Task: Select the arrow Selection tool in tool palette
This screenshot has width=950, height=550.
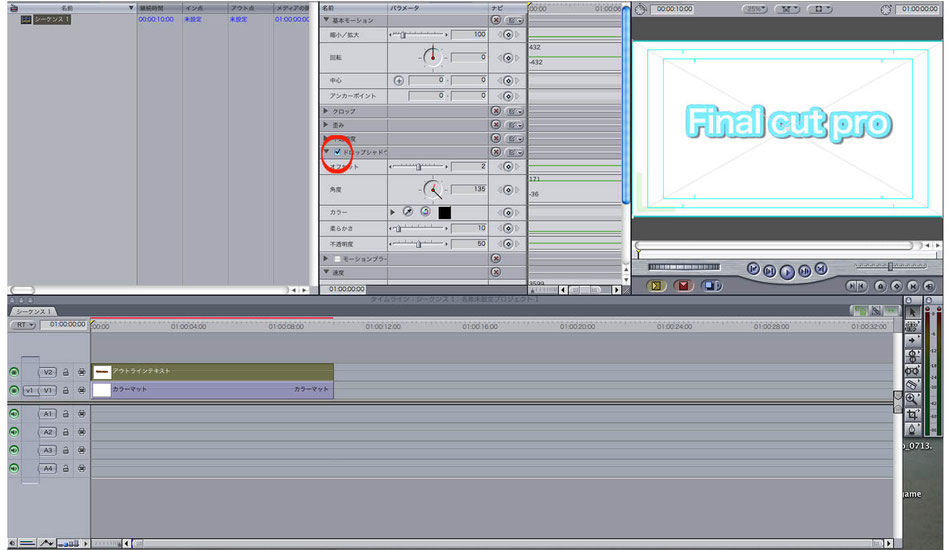Action: (912, 312)
